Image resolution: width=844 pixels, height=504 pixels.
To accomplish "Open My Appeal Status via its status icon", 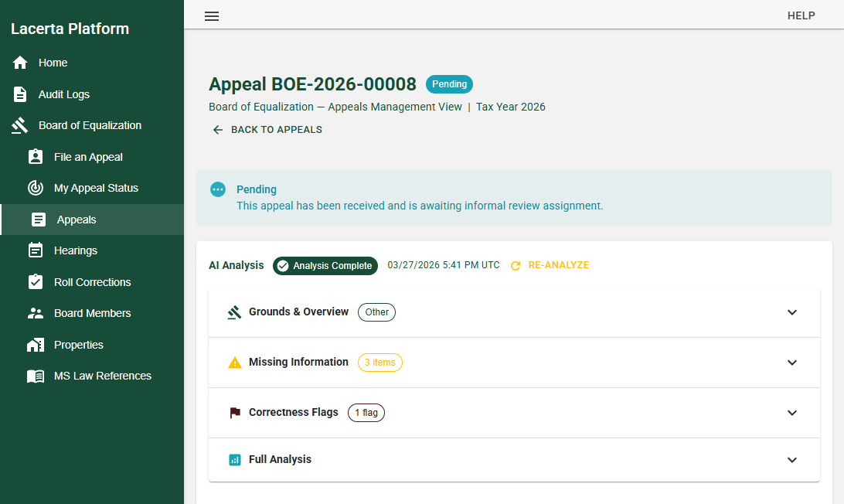I will 36,188.
